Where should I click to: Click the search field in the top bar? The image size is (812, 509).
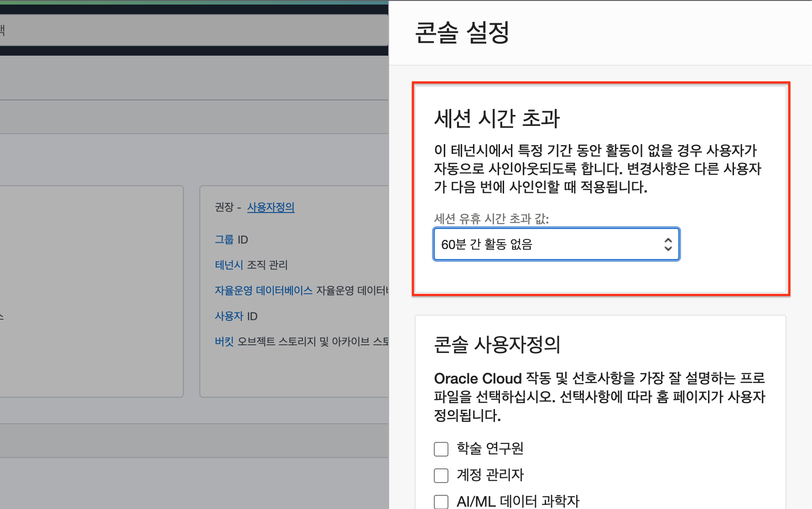[194, 30]
